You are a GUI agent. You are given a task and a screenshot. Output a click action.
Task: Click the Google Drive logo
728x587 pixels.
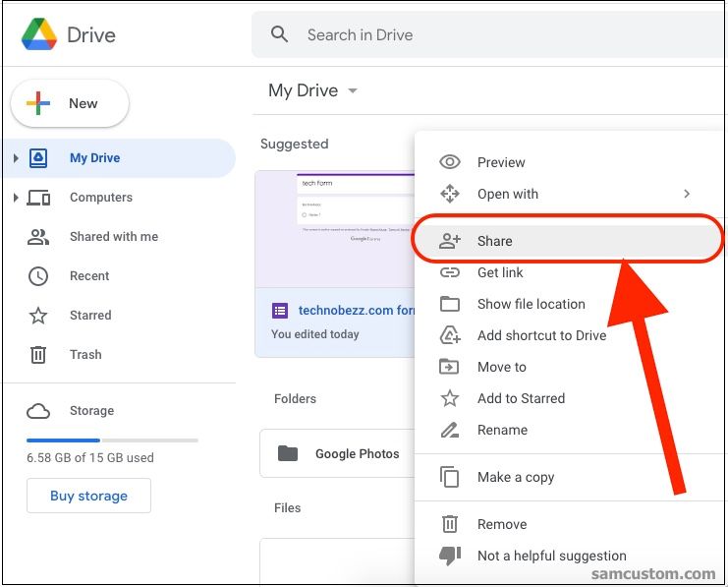click(x=39, y=34)
